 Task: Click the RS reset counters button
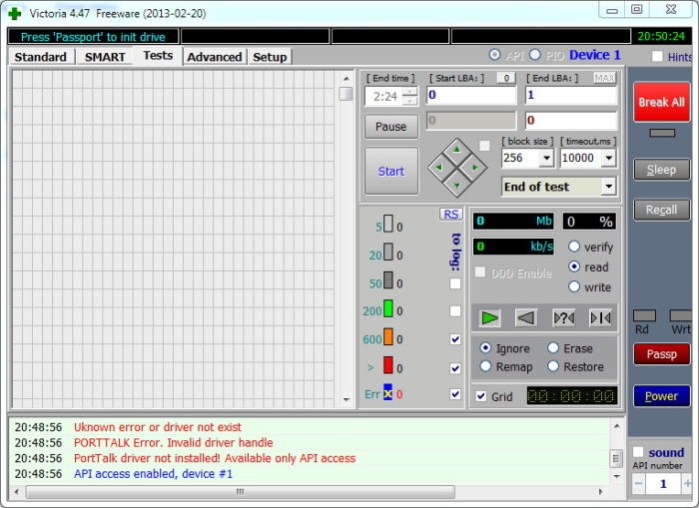tap(451, 214)
